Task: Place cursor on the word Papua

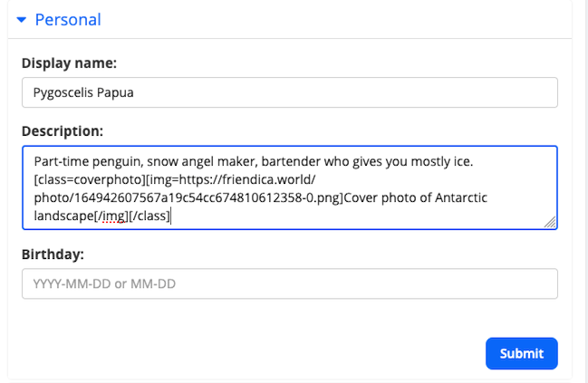Action: point(115,92)
